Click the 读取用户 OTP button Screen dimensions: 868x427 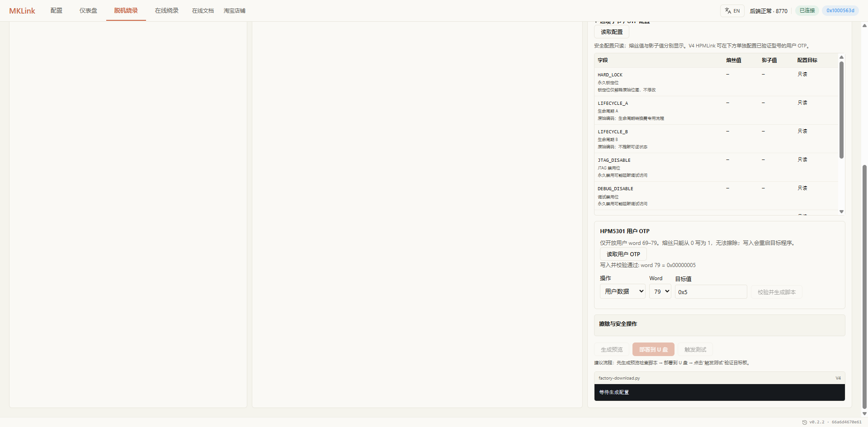point(623,254)
